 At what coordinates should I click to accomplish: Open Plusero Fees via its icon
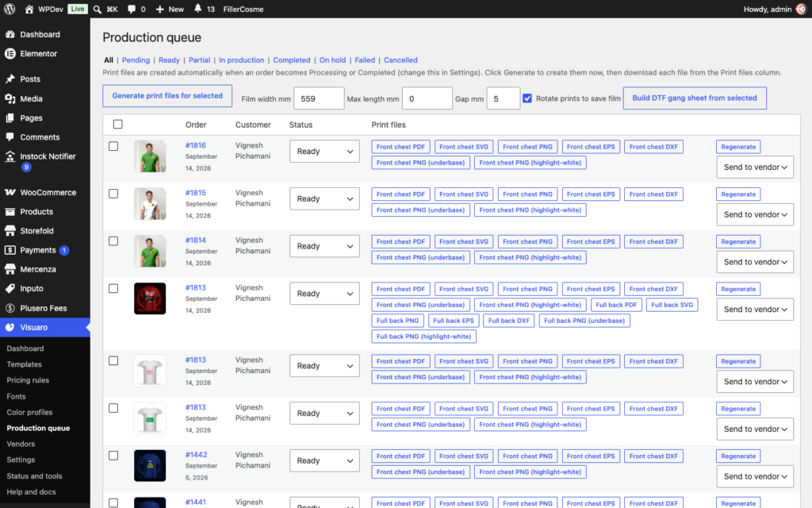tap(10, 308)
